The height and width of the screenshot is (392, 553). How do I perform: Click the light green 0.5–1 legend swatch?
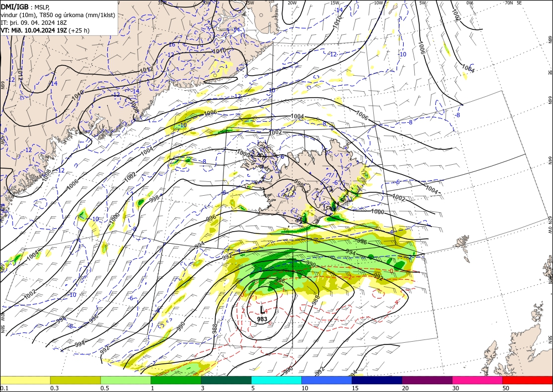tap(126, 380)
